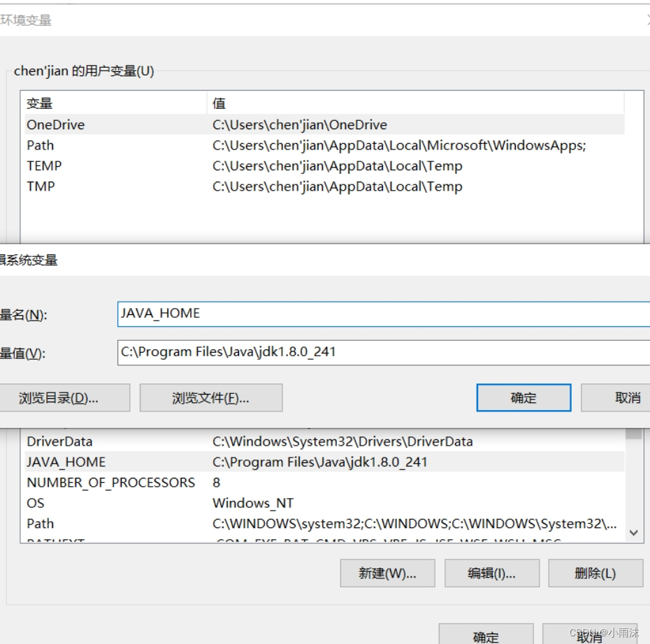This screenshot has width=650, height=644.
Task: Click the 值 column header in user variables
Action: click(x=415, y=103)
